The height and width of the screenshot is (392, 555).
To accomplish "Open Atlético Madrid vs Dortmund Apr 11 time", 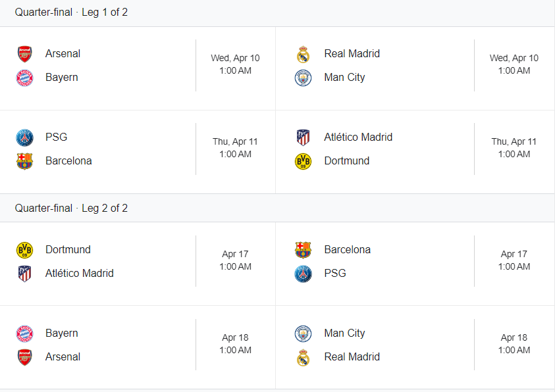I will pyautogui.click(x=514, y=148).
